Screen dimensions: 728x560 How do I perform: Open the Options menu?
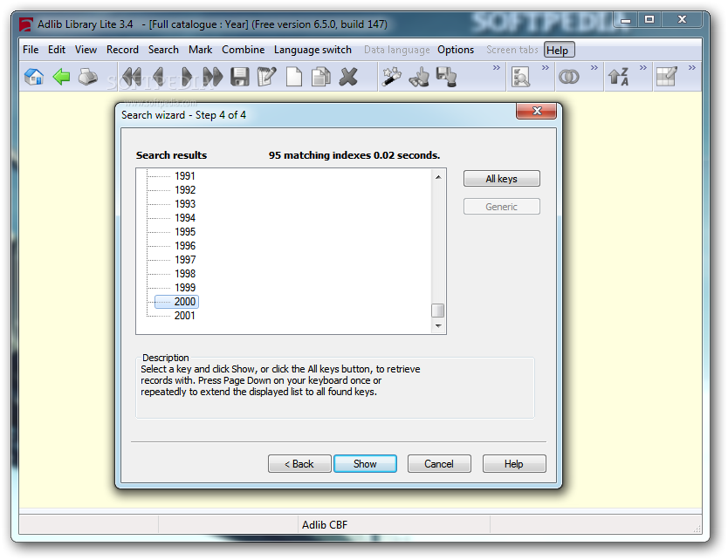pyautogui.click(x=456, y=50)
